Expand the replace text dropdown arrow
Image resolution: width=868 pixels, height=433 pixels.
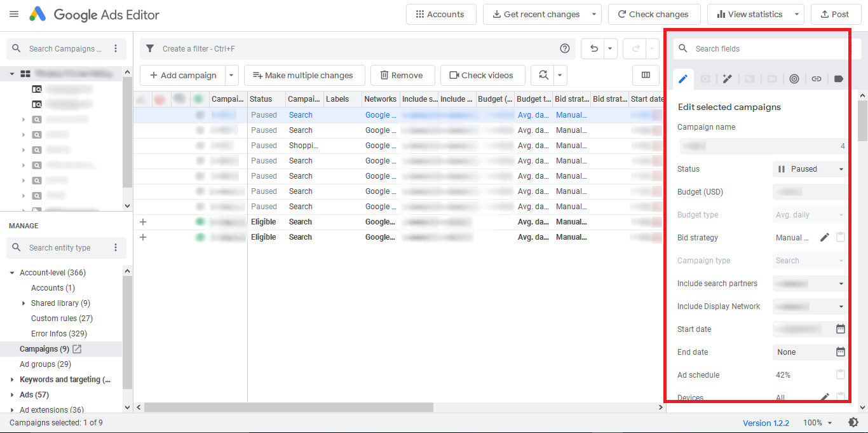560,75
